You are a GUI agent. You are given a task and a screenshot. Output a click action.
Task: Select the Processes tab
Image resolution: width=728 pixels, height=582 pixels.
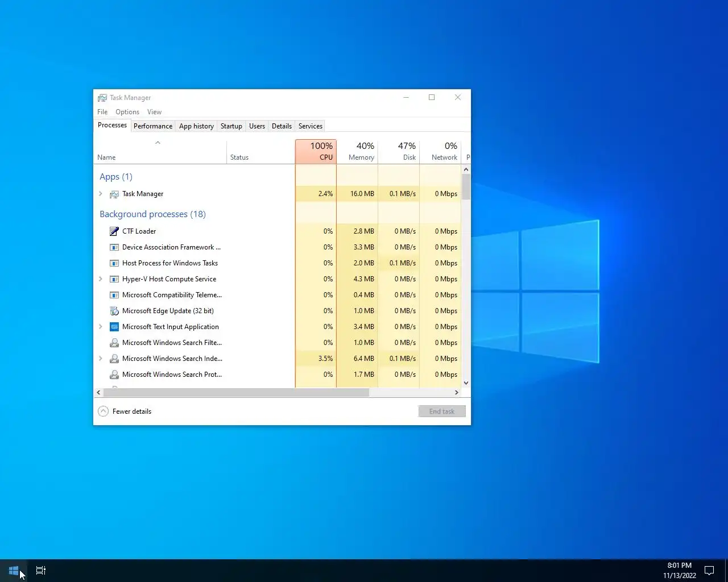click(112, 125)
